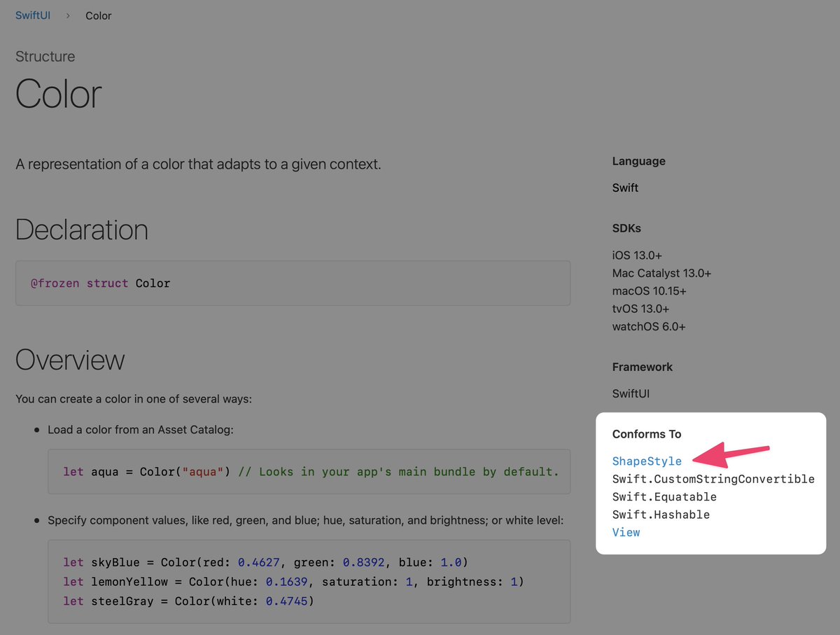Click 'You can create a color' intro sentence
The height and width of the screenshot is (635, 840).
coord(134,399)
